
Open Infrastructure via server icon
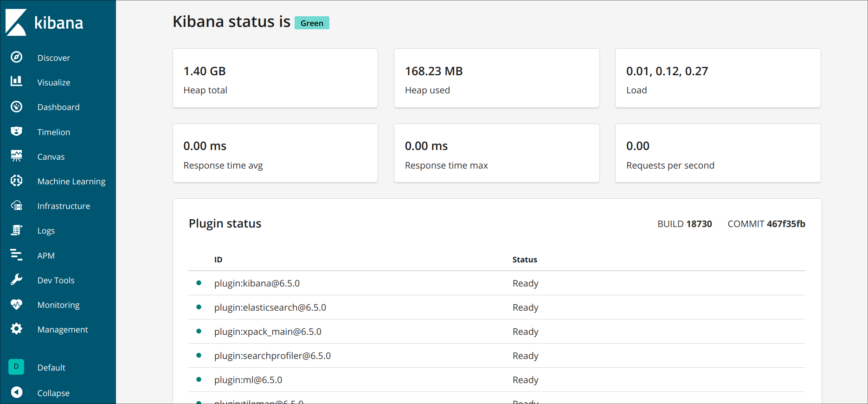[17, 206]
